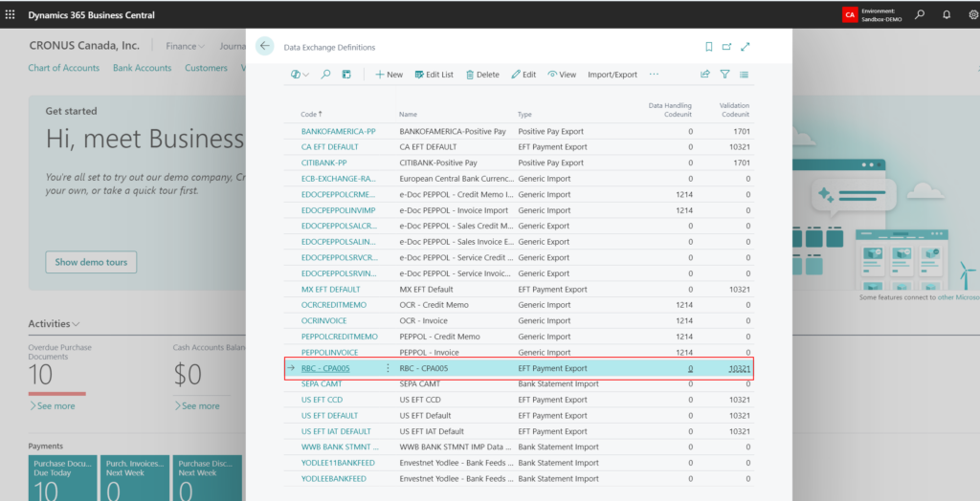This screenshot has height=501, width=980.
Task: Go back with the arrow button
Action: (x=264, y=46)
